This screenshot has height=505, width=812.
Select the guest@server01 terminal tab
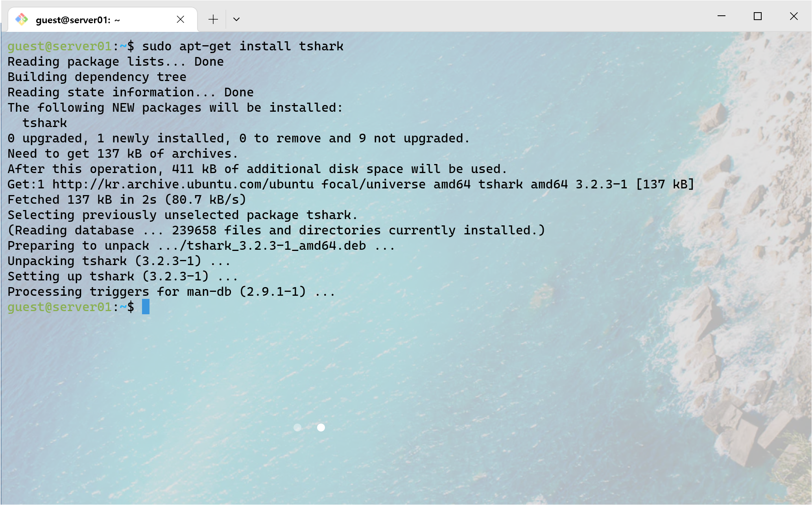pyautogui.click(x=102, y=19)
